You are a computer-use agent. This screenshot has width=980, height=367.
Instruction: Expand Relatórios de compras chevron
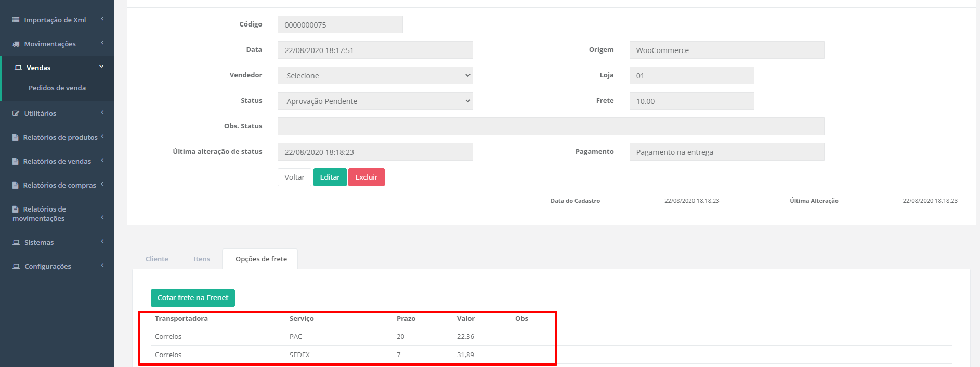[x=102, y=184]
